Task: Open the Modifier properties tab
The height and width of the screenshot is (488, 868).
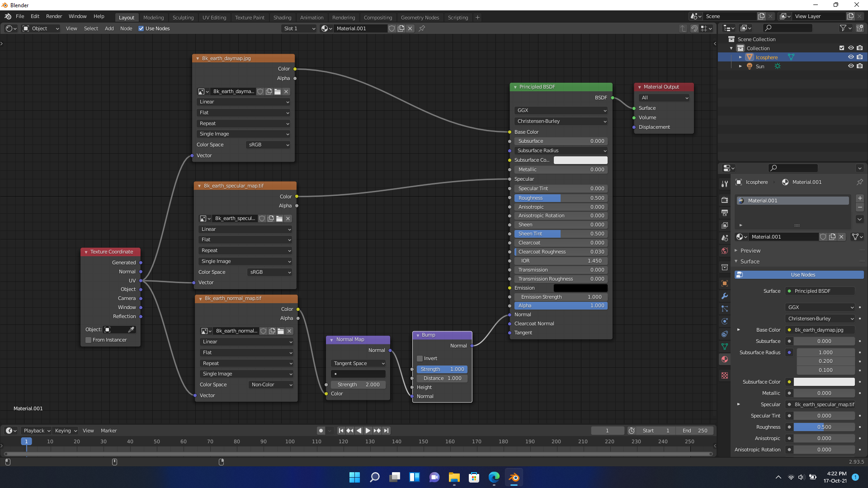Action: [x=725, y=296]
